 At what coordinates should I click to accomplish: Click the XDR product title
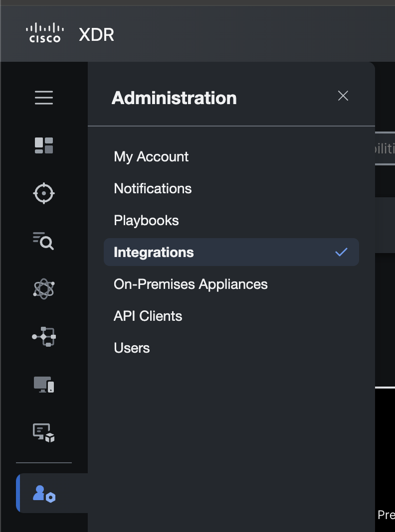pos(96,35)
